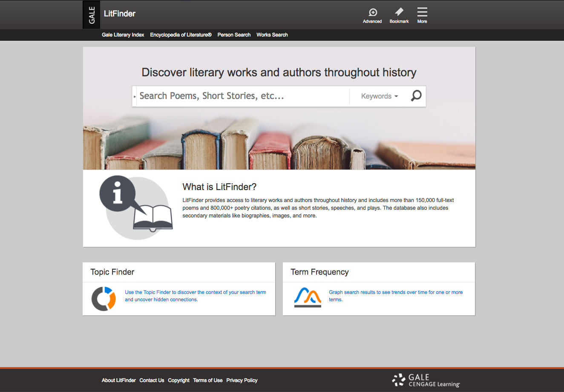Follow the Topic Finder description link
The width and height of the screenshot is (564, 392).
tap(196, 296)
